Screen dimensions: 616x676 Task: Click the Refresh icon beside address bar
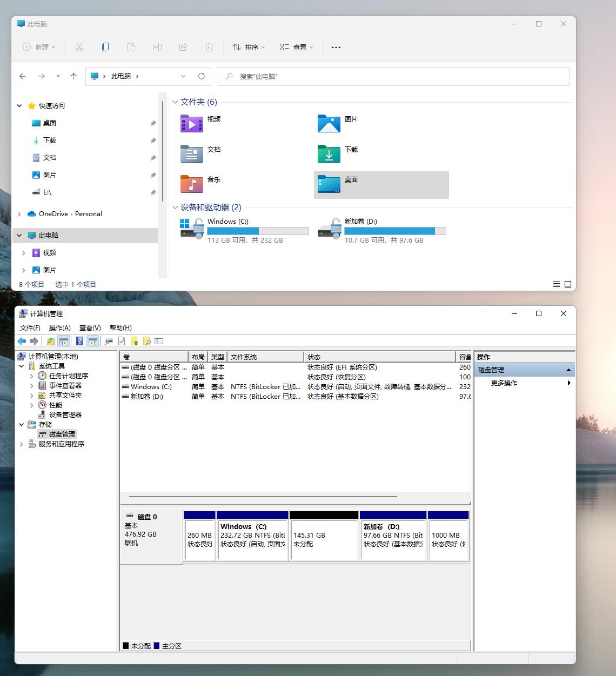[202, 76]
